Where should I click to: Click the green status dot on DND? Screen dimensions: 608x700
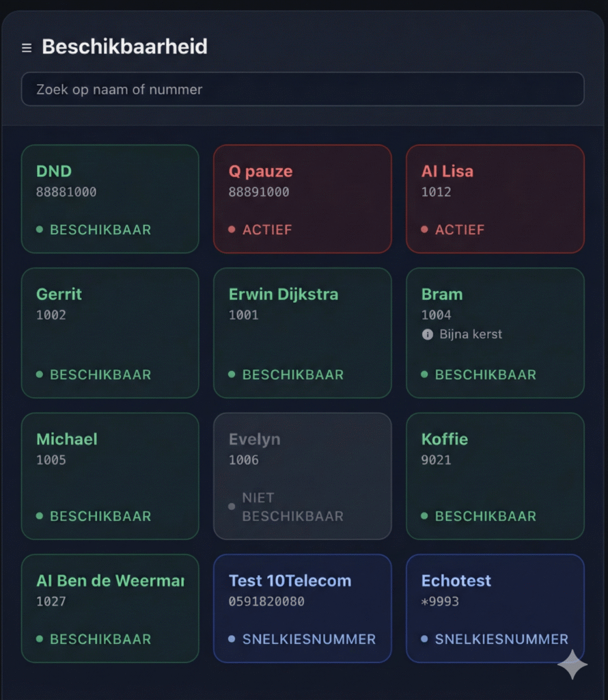[40, 230]
